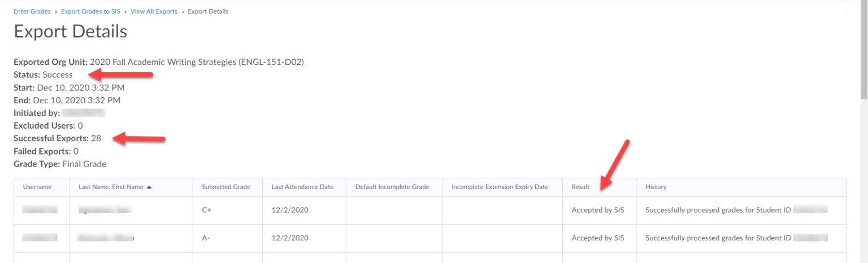
Task: Click second row's Accepted by SIS result
Action: tap(598, 238)
